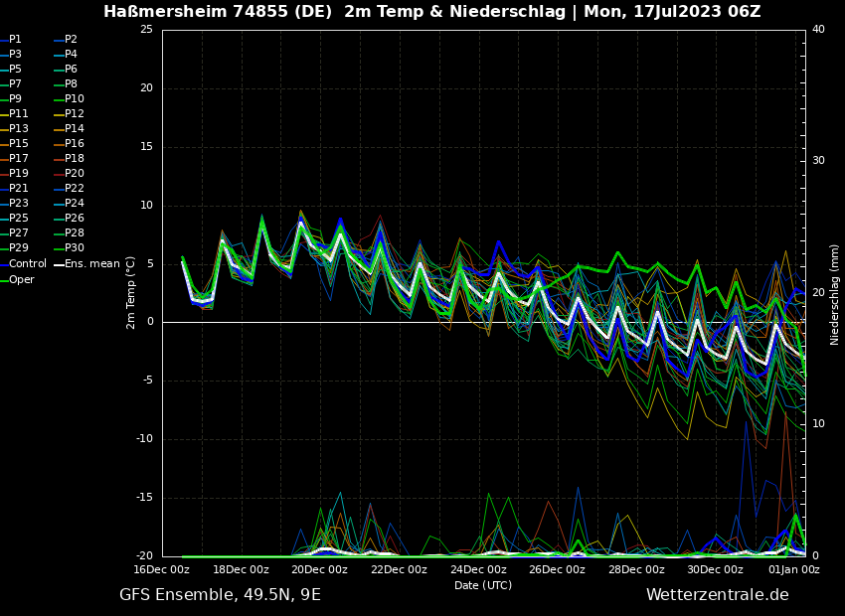845x616 pixels.
Task: Click the GFS Ensemble, 49.5N, 9E caption
Action: tap(220, 595)
